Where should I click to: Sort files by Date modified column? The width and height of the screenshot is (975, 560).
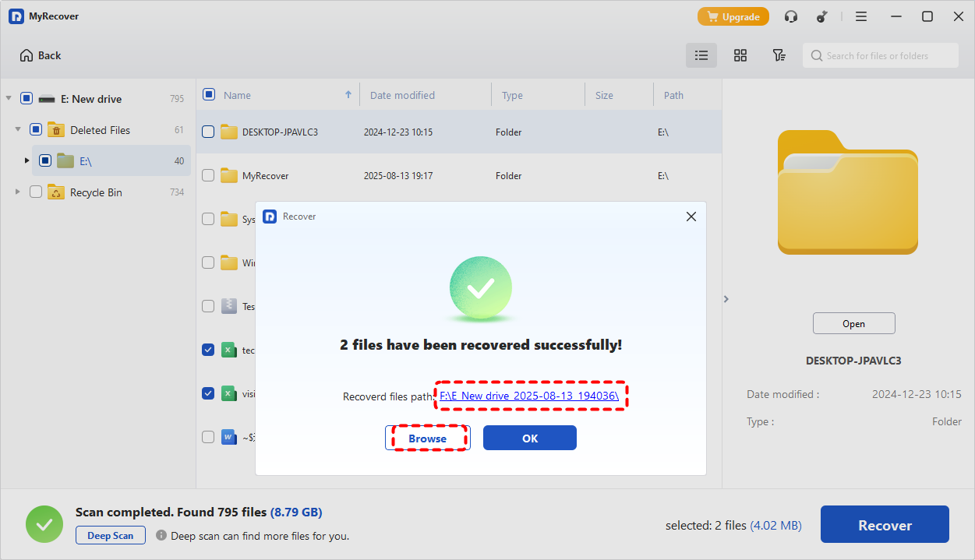coord(402,95)
